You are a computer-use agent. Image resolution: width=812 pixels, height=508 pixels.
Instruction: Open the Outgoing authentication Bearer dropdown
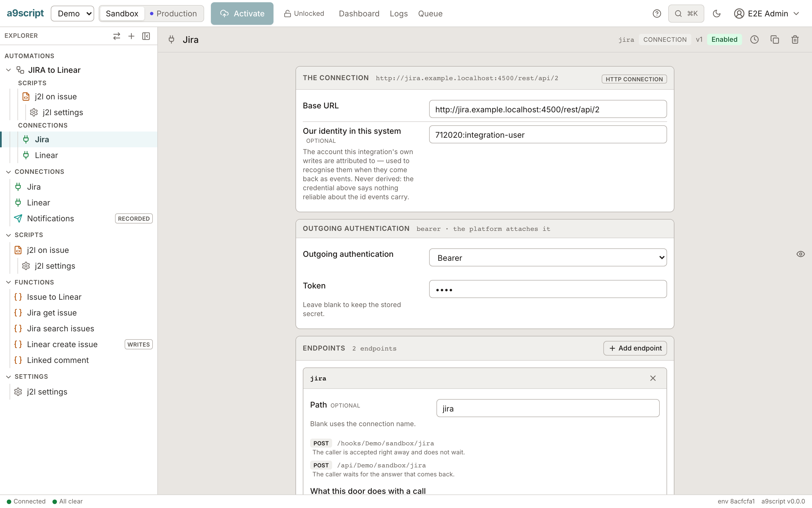point(548,258)
